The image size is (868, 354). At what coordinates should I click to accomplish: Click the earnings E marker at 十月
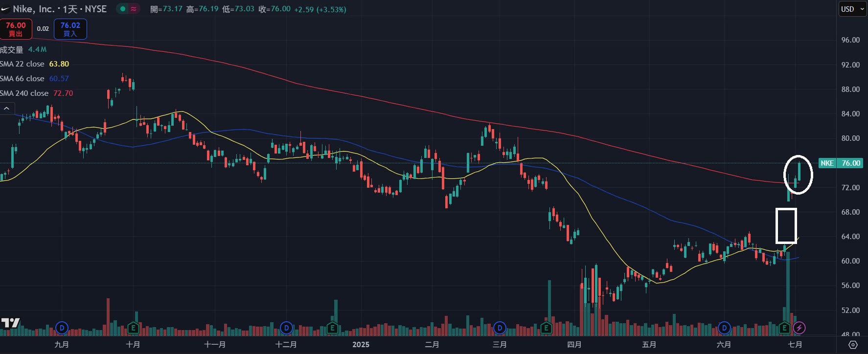133,328
